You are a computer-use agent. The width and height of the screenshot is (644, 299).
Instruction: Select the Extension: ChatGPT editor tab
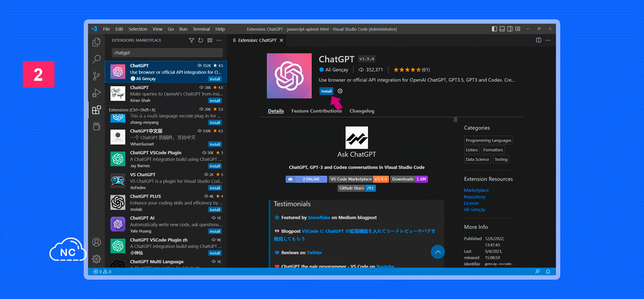[x=257, y=40]
